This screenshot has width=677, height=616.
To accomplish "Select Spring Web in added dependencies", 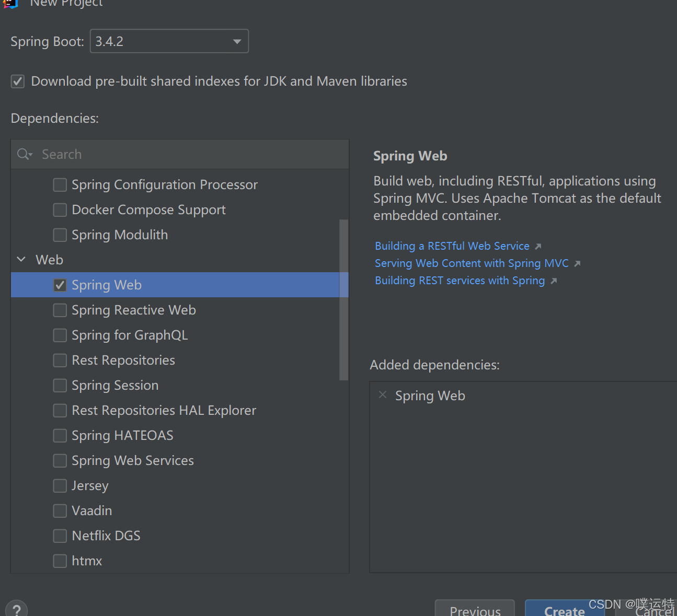I will (x=430, y=396).
